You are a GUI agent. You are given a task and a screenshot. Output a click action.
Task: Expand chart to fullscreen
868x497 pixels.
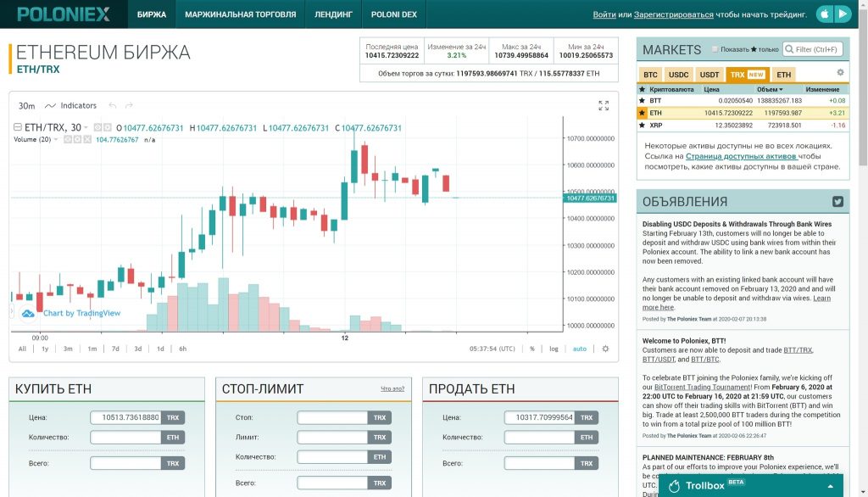(x=604, y=105)
